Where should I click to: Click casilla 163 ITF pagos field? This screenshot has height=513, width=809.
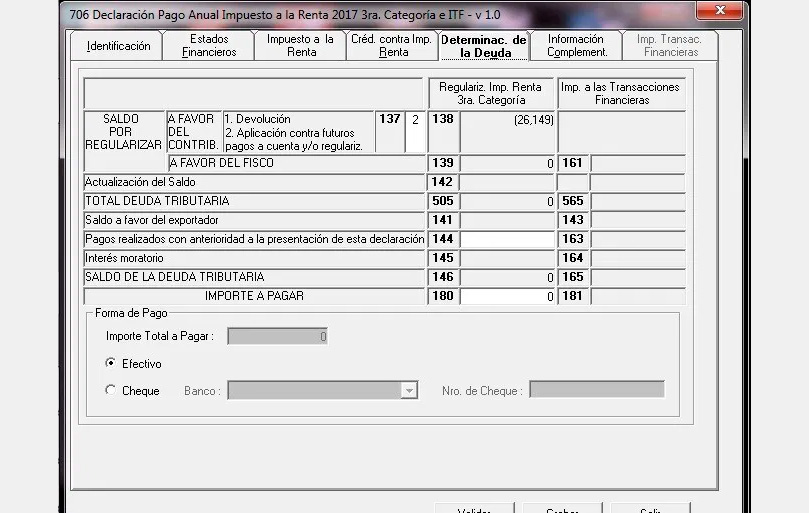point(638,239)
